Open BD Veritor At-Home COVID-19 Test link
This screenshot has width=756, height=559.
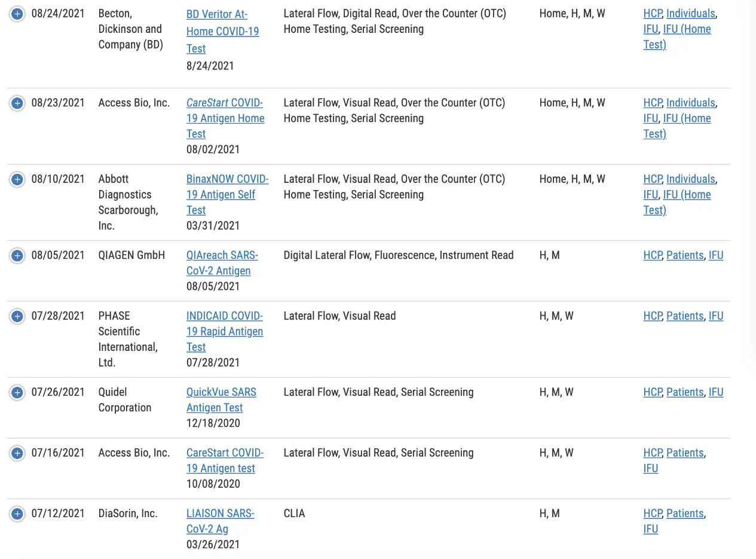tap(222, 31)
